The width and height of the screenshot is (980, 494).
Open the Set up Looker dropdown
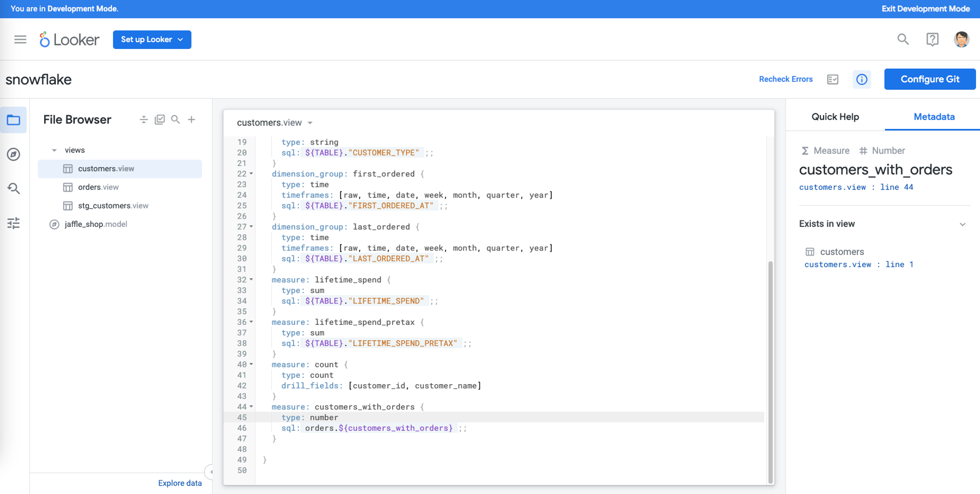pos(152,40)
